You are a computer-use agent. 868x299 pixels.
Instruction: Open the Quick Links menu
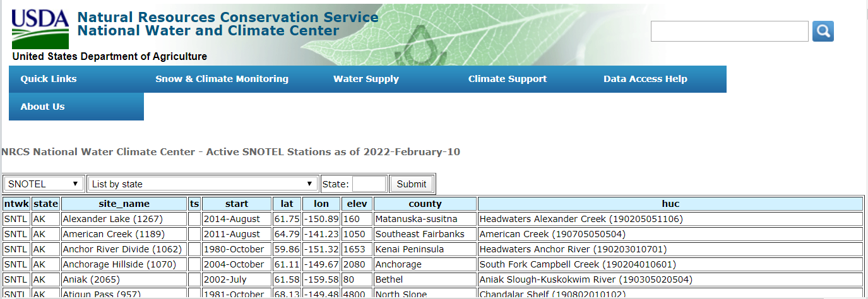point(49,79)
